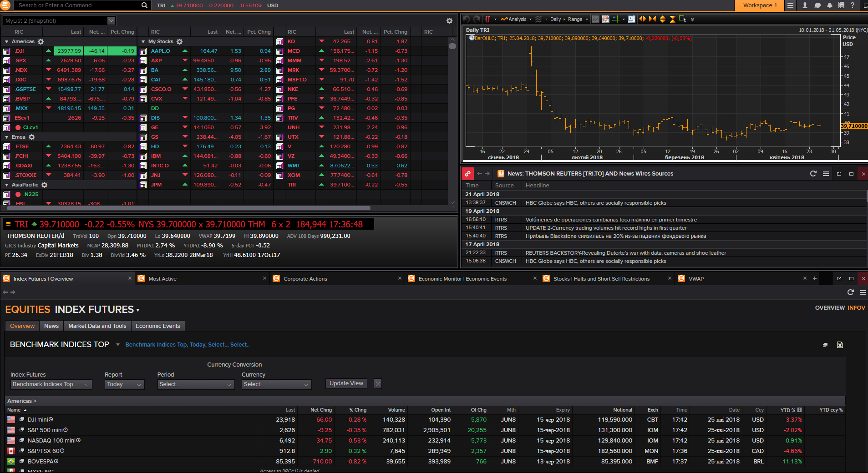
Task: Refresh the Index Futures Overview page
Action: coord(850,292)
